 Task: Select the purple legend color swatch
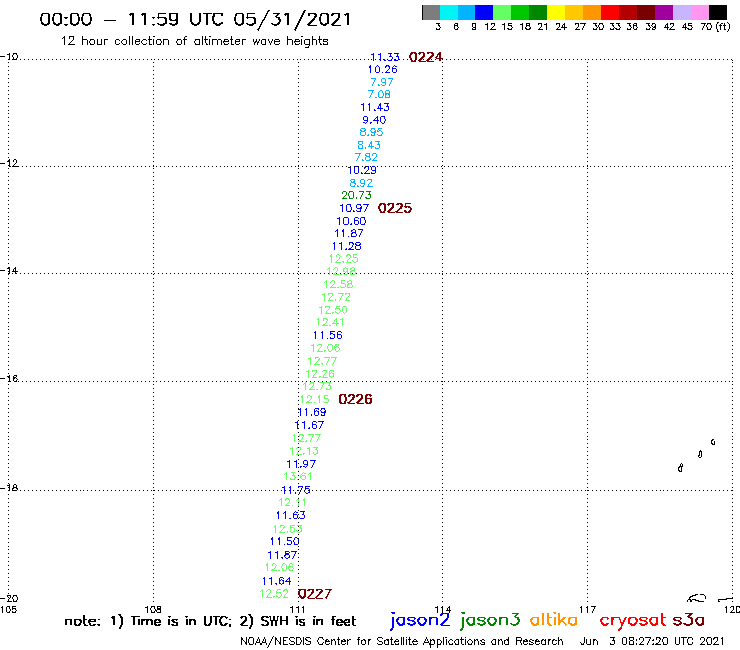tap(664, 12)
